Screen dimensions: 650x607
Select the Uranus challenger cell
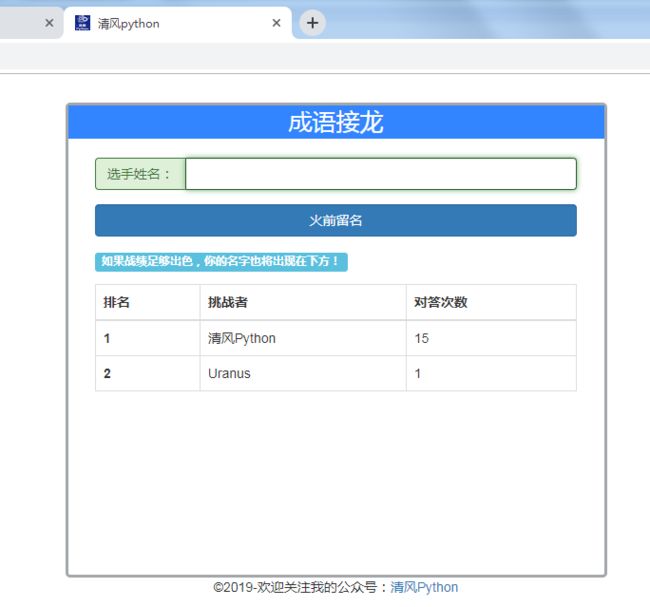[x=303, y=373]
